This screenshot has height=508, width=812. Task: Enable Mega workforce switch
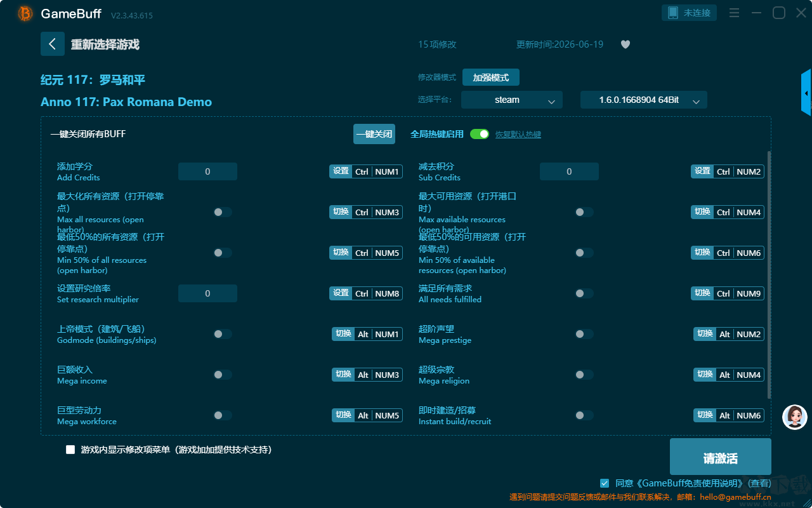(223, 415)
